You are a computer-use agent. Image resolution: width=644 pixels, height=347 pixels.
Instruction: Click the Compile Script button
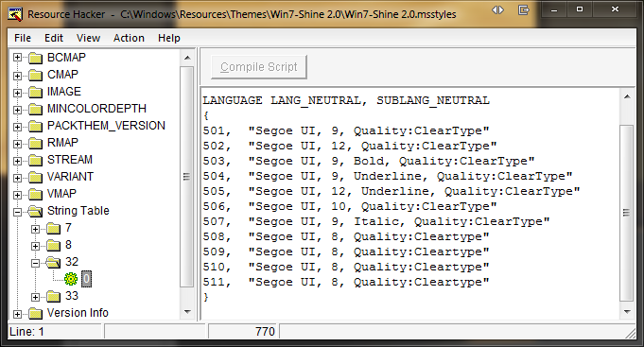259,66
